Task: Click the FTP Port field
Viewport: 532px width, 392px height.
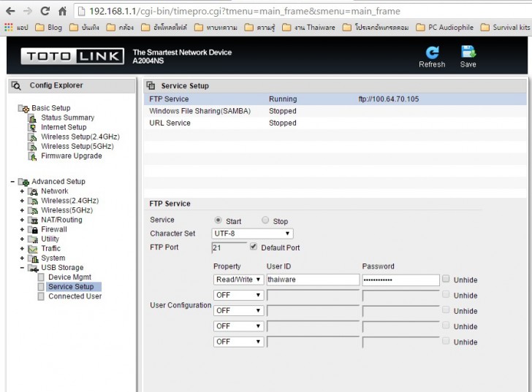Action: pos(229,247)
